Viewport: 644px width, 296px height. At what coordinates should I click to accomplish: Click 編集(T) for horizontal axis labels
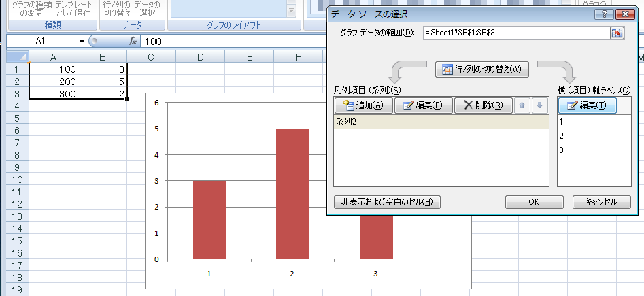588,105
